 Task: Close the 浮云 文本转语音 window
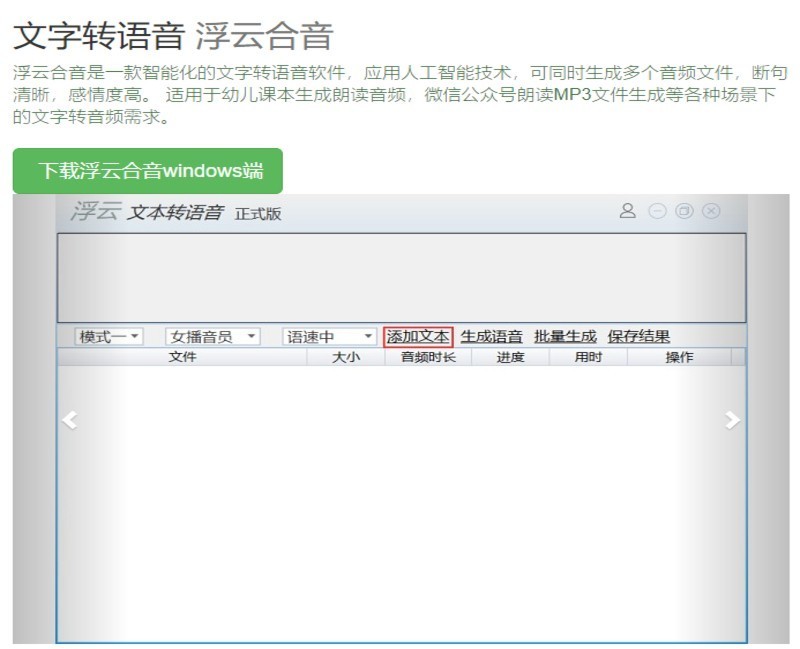(711, 211)
